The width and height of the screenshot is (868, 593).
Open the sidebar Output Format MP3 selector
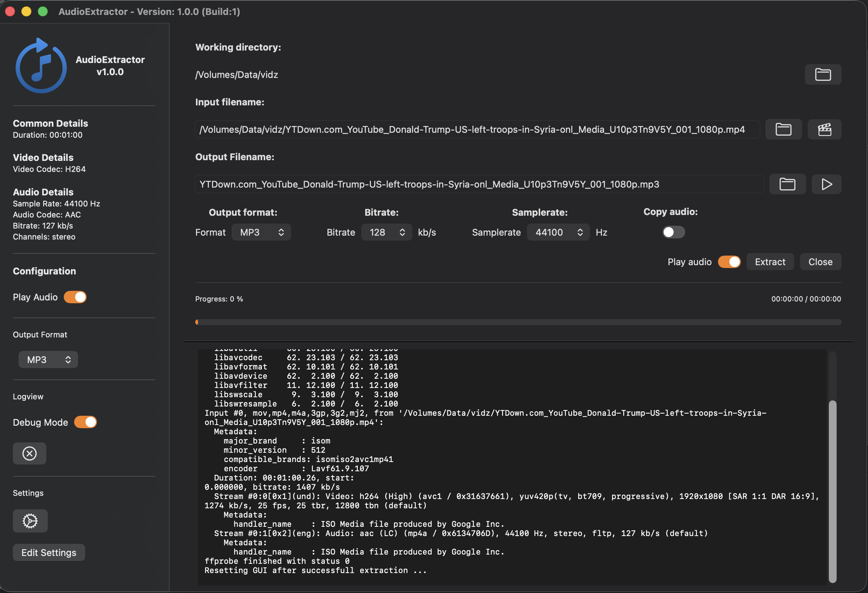pos(48,360)
